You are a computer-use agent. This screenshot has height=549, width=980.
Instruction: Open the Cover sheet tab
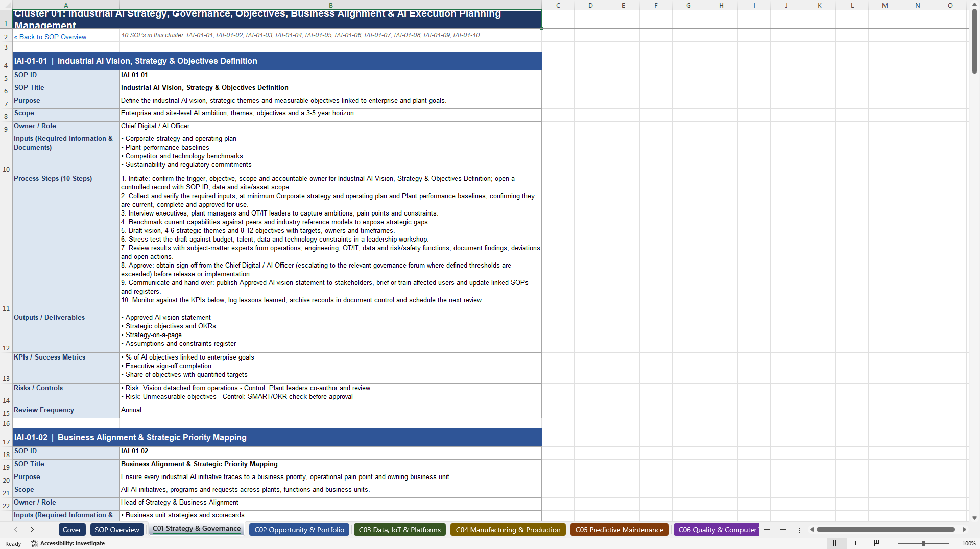pyautogui.click(x=72, y=530)
